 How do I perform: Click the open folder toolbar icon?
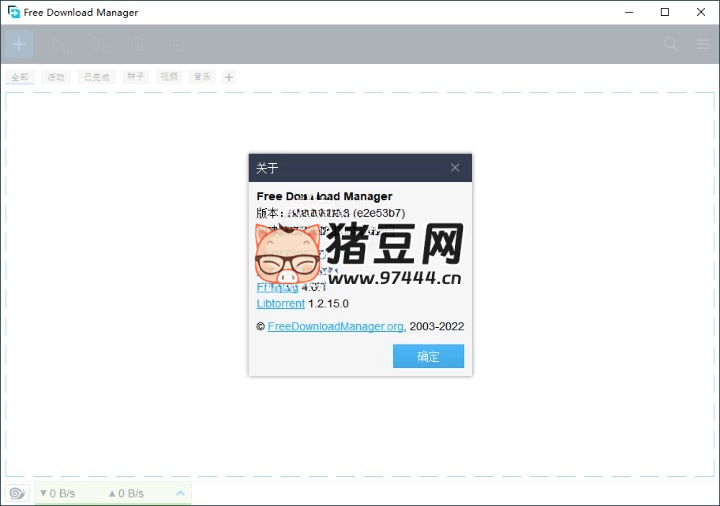176,45
